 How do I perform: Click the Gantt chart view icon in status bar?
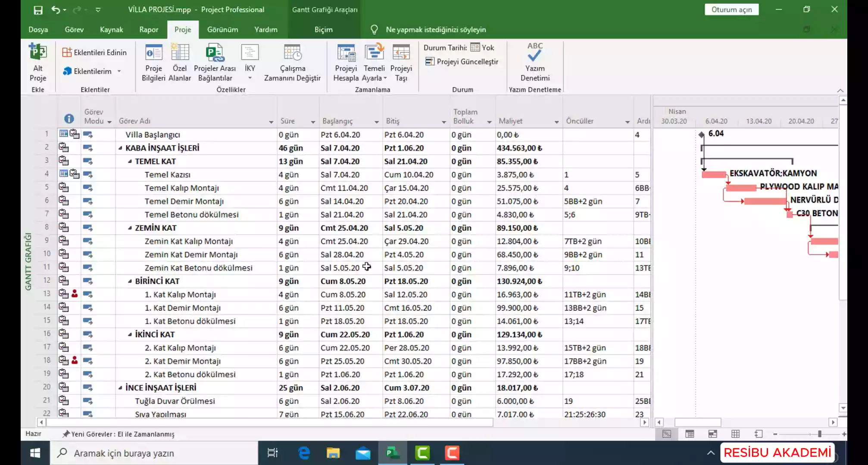point(667,434)
